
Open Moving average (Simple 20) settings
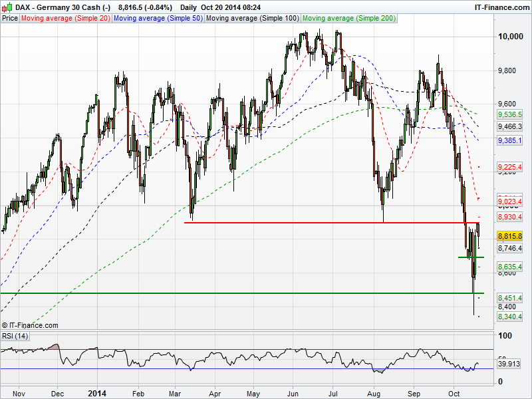pyautogui.click(x=65, y=19)
